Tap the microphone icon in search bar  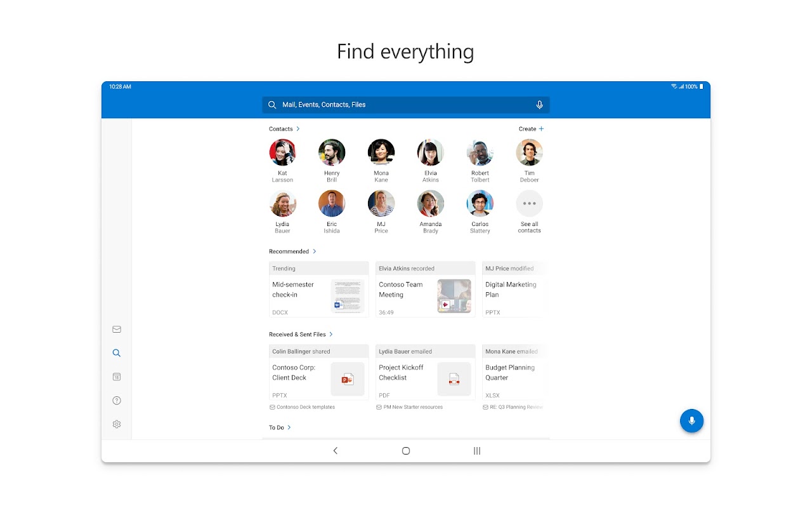[x=539, y=105]
